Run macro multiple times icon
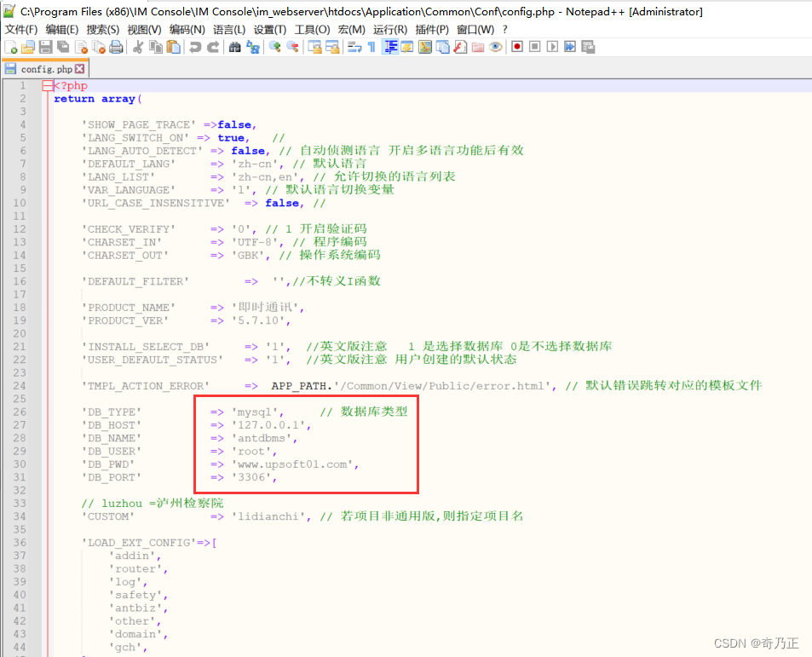This screenshot has width=812, height=657. coord(570,47)
